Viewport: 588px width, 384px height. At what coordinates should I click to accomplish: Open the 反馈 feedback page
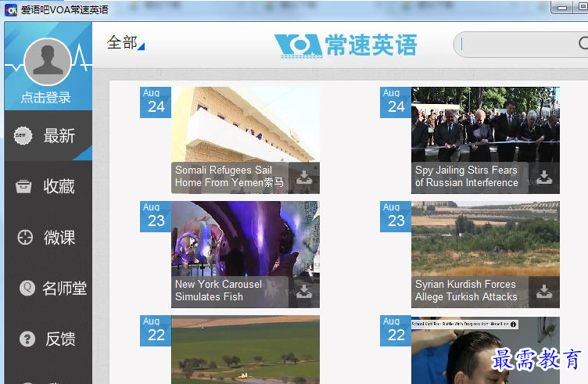(48, 339)
